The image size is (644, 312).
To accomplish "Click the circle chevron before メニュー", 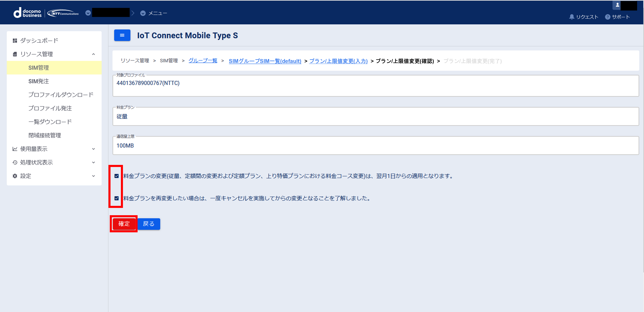I will tap(143, 13).
